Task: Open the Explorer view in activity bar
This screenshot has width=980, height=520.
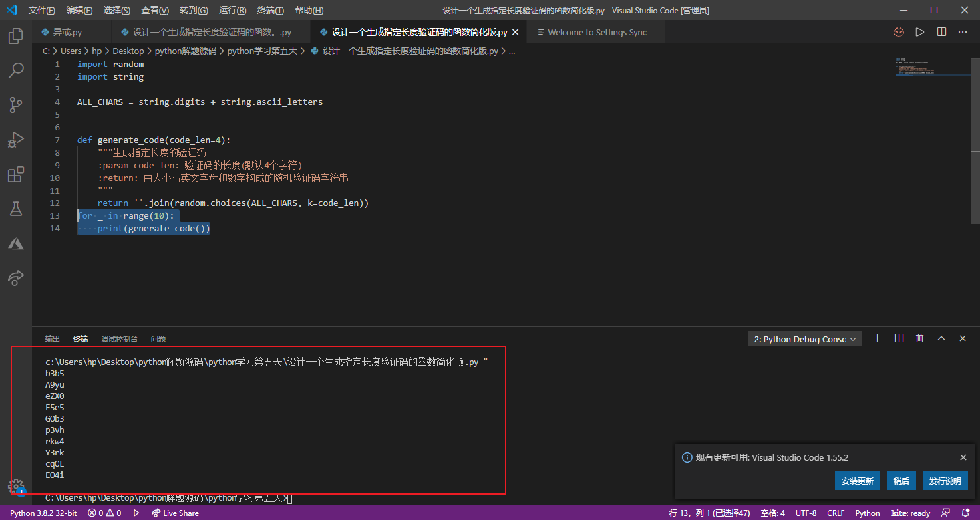Action: [16, 36]
